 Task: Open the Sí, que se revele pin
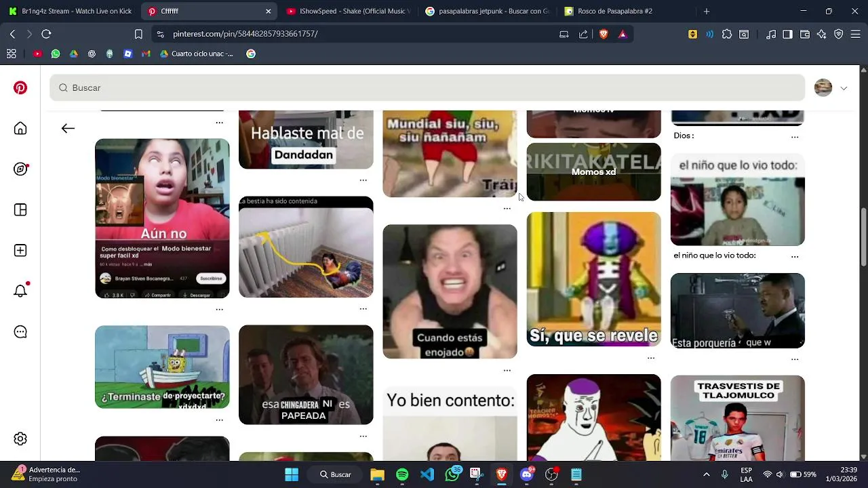(x=593, y=279)
